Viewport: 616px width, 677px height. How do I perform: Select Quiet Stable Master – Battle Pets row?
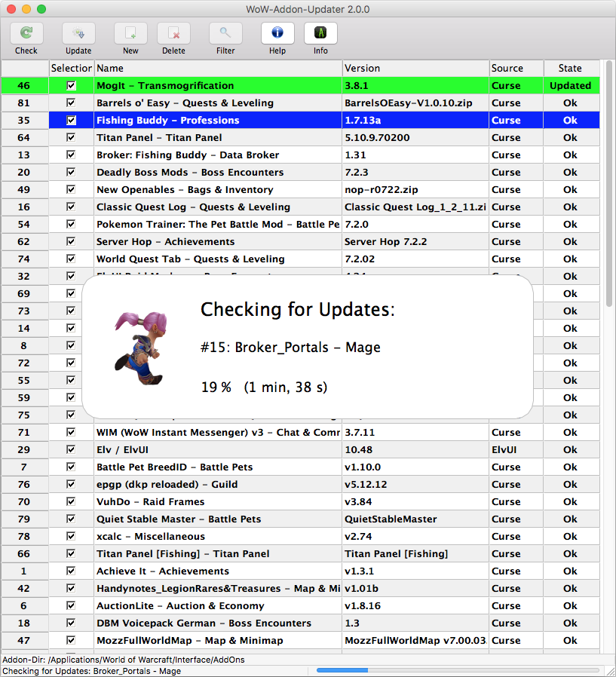click(x=300, y=519)
